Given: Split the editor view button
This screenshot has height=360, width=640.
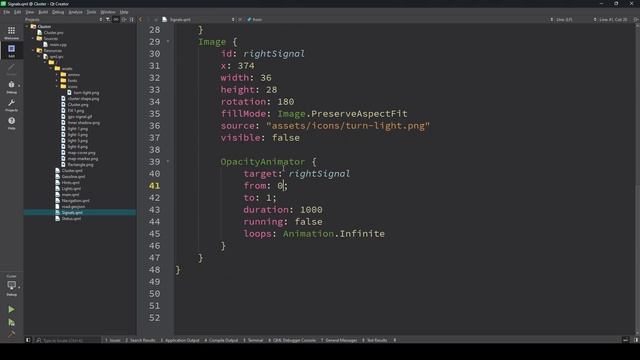Looking at the screenshot, I should pos(636,19).
